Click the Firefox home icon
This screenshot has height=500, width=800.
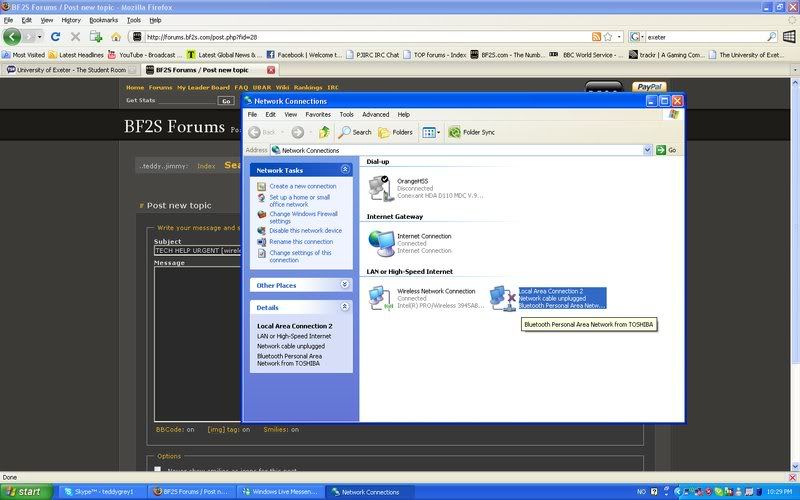coord(116,37)
